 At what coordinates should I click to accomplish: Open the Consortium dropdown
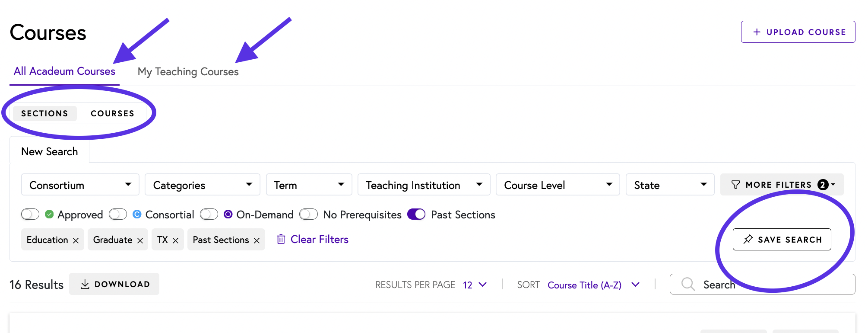(x=80, y=185)
